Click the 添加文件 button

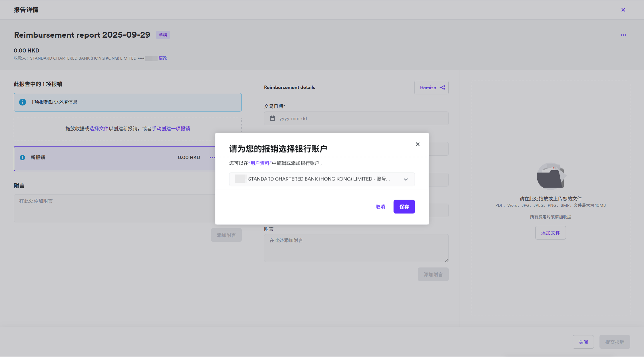coord(550,233)
